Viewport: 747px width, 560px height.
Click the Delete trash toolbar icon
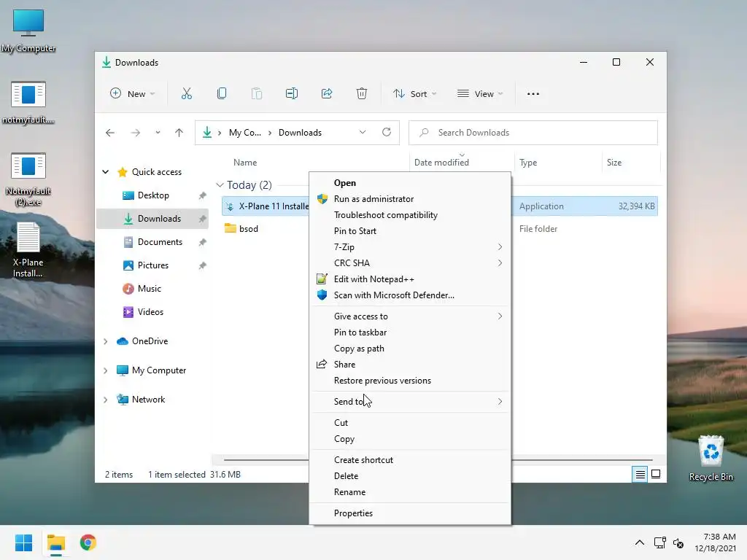coord(362,94)
